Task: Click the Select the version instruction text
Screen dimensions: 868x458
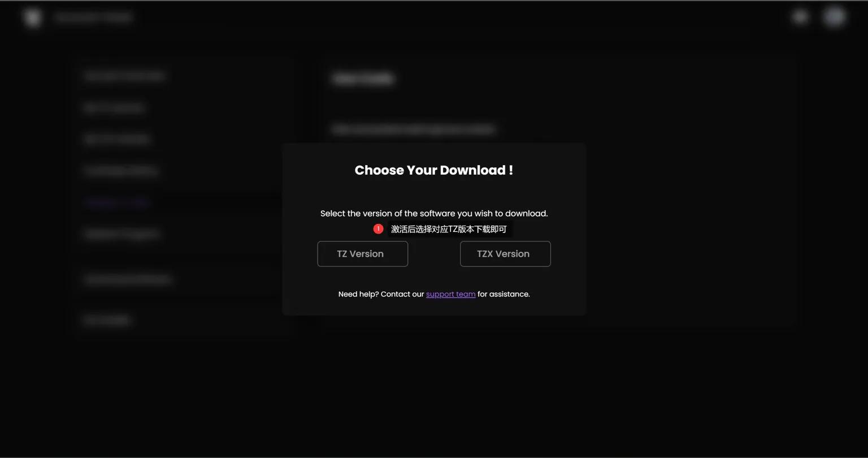Action: pos(434,213)
